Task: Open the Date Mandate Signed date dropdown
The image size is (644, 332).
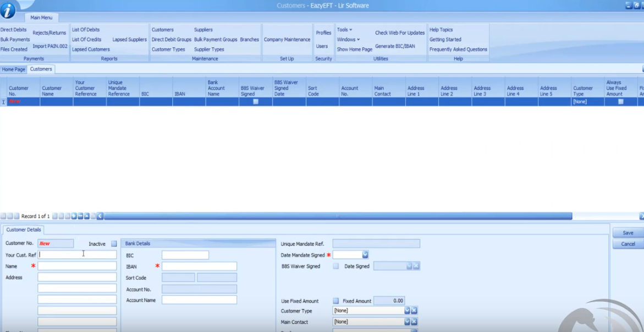Action: (365, 255)
